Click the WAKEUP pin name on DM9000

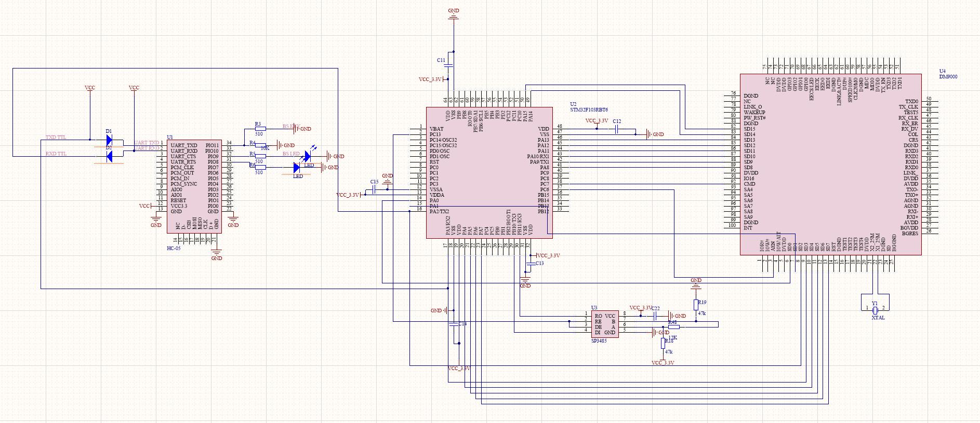coord(754,112)
